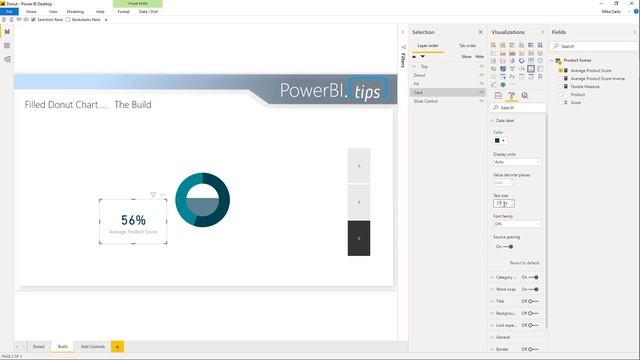
Task: Select the Funnel visualization icon
Action: click(x=512, y=69)
